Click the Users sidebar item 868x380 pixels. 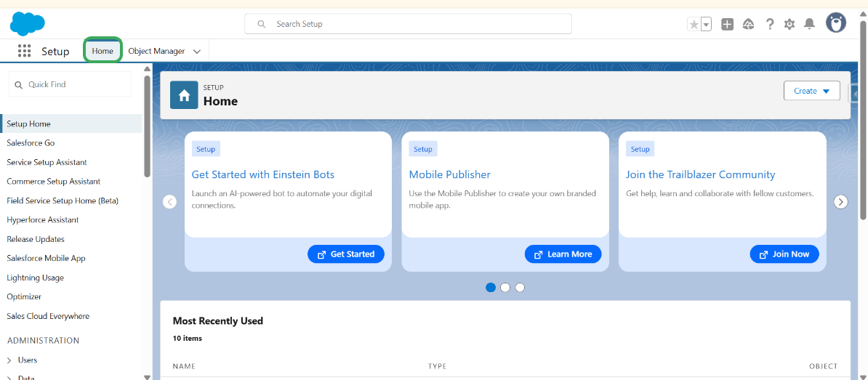tap(28, 360)
